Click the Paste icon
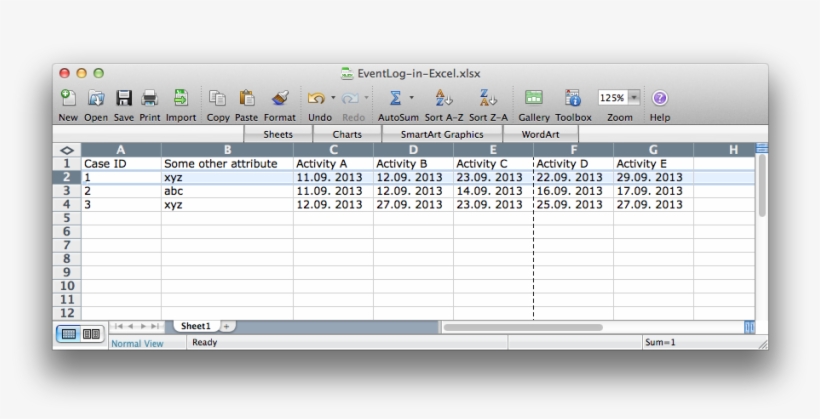Screen dimensions: 820x419 click(246, 98)
